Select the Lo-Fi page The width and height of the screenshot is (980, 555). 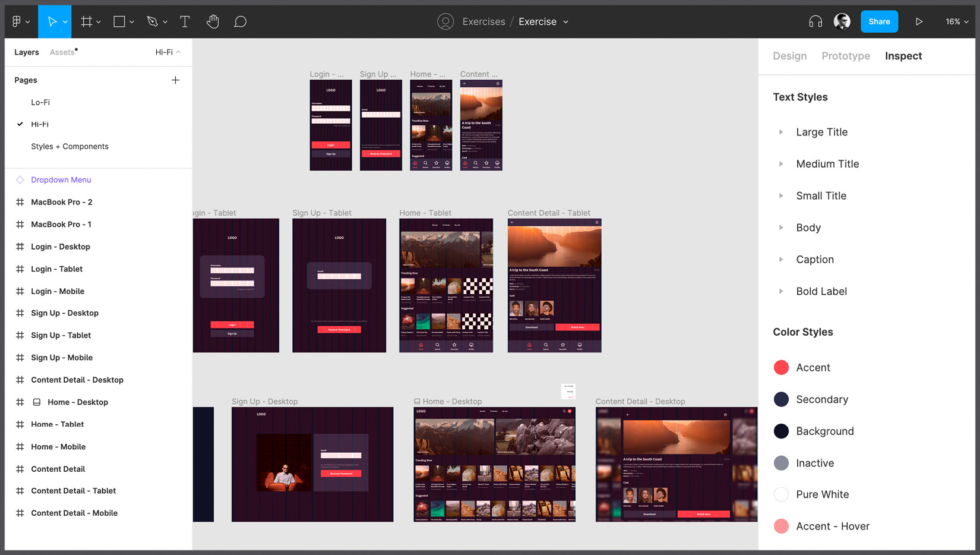tap(40, 102)
